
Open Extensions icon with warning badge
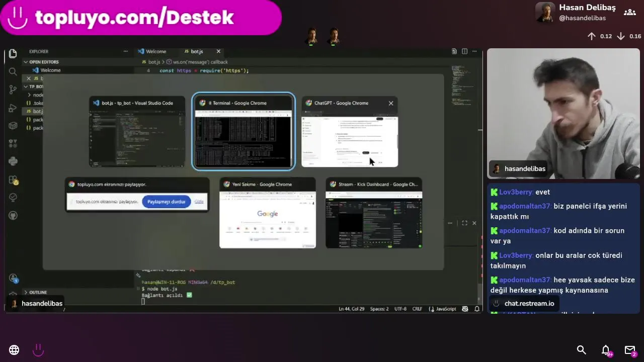tap(13, 179)
